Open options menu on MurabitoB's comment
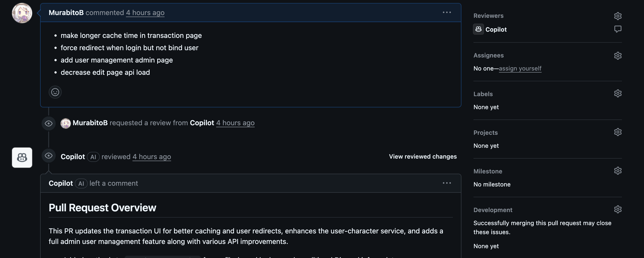 (447, 12)
